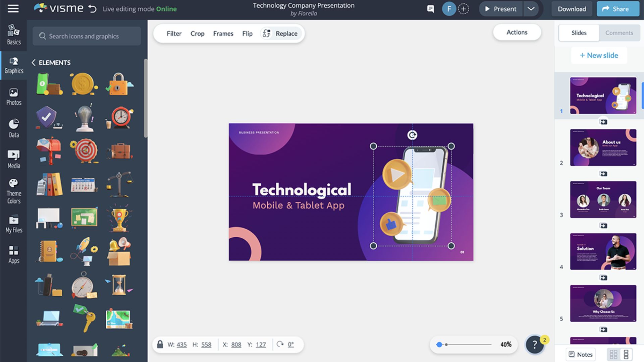The width and height of the screenshot is (644, 362).
Task: Toggle the lock aspect ratio icon
Action: pyautogui.click(x=160, y=344)
